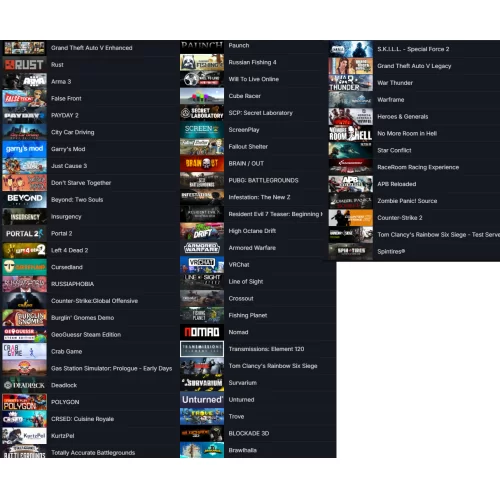Select Russian Fishing 4 text
This screenshot has height=500, width=500.
[252, 62]
